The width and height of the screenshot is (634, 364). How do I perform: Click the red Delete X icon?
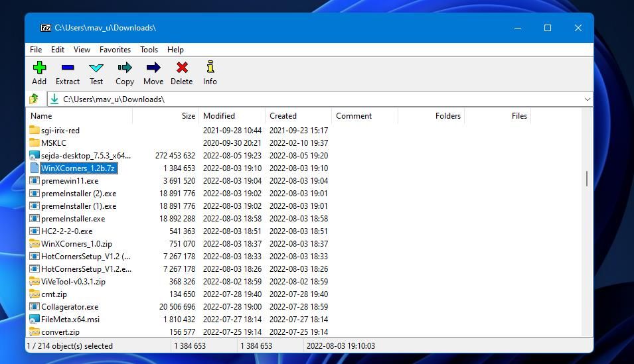coord(182,68)
